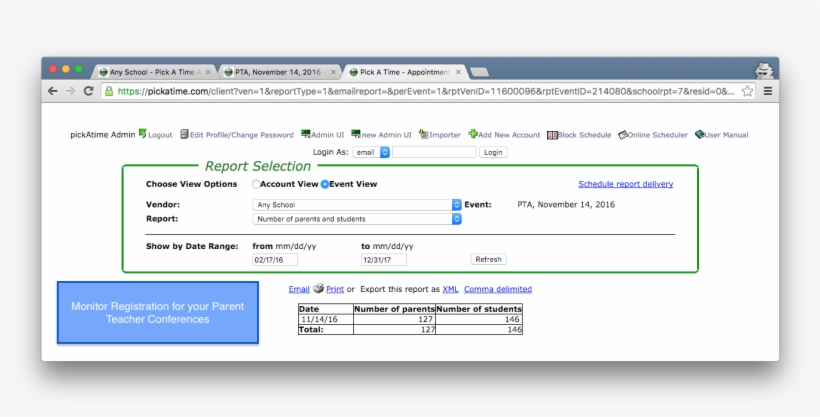Open the Report dropdown
Viewport: 820px width, 417px height.
[x=357, y=219]
